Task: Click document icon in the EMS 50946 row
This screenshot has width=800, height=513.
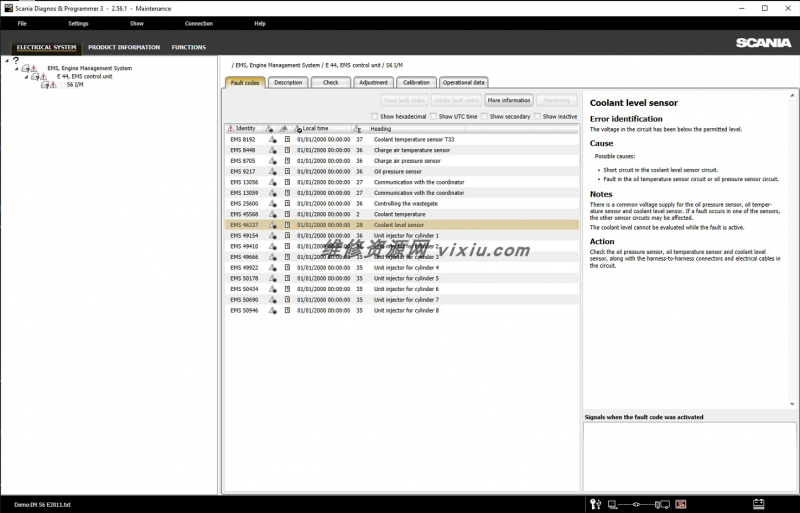Action: (287, 310)
